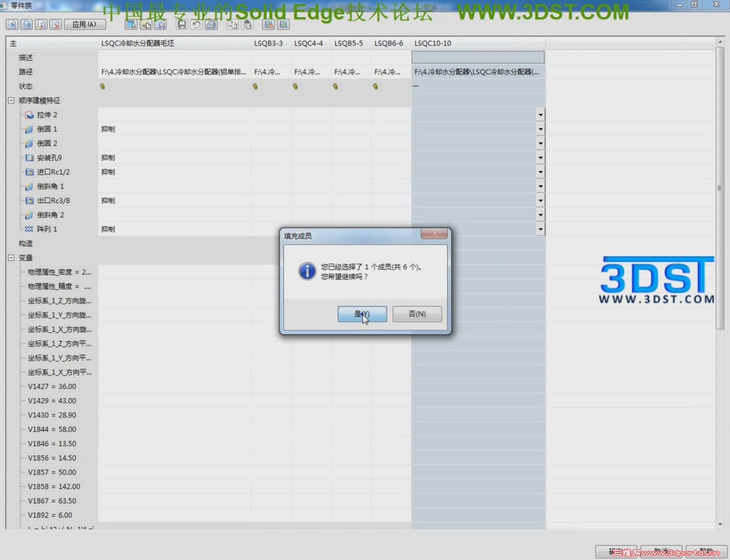Click the 进口Rc1/2 hole feature icon

click(x=29, y=172)
